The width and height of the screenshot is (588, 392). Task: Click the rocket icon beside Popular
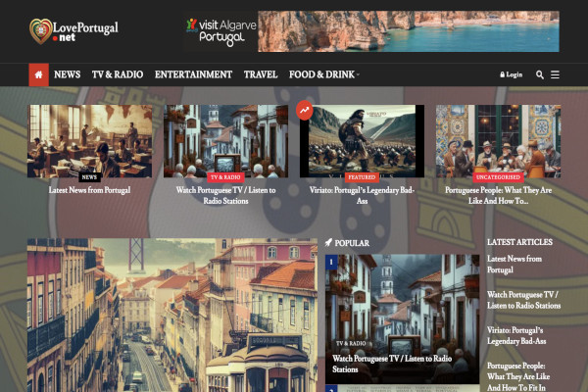[x=329, y=242]
